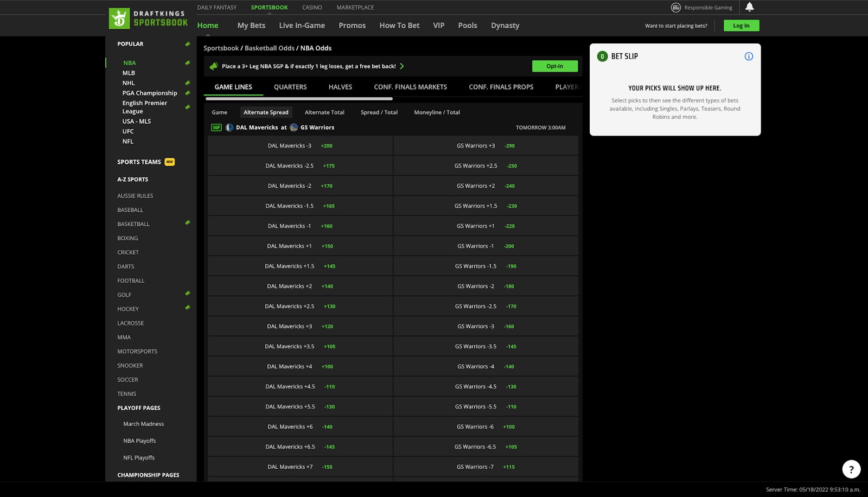The height and width of the screenshot is (497, 868).
Task: Select the Moneyline / Total filter
Action: click(437, 112)
